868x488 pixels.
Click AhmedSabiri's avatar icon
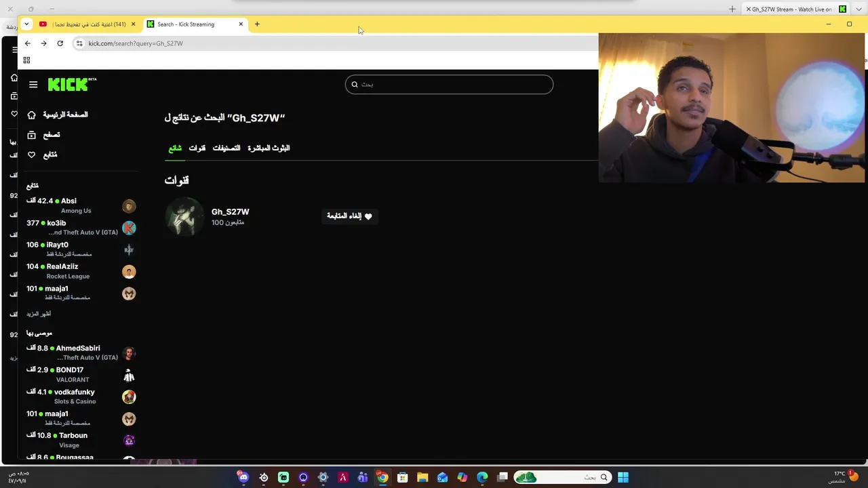coord(129,353)
